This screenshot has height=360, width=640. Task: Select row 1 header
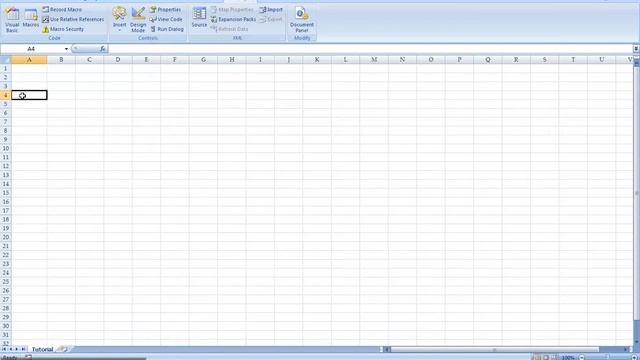click(x=5, y=69)
